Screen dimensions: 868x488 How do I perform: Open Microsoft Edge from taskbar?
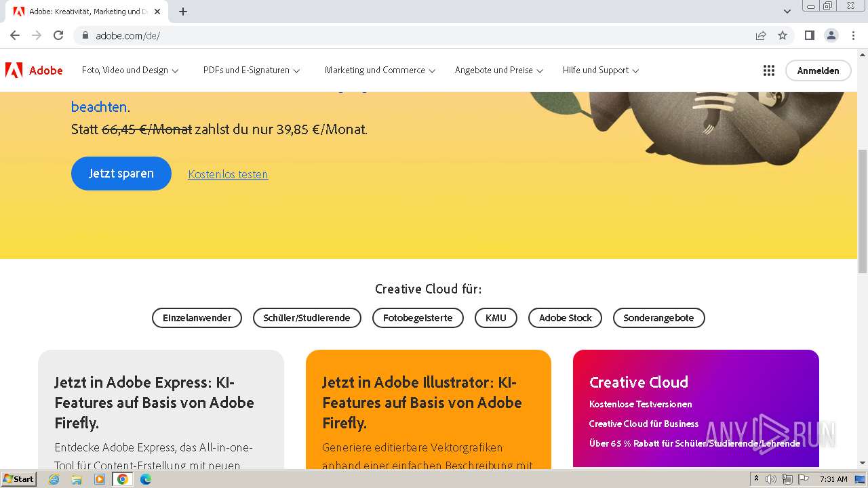146,479
